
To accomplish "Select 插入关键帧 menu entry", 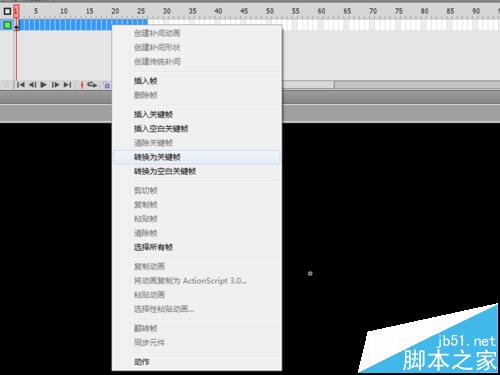I will coord(197,115).
